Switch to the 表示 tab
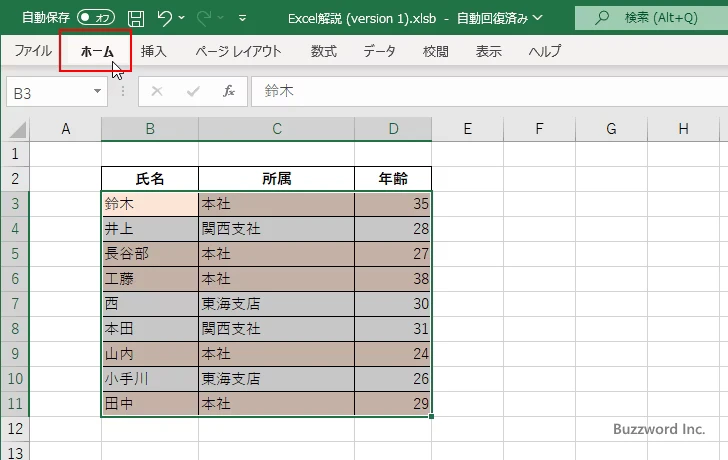 (x=488, y=51)
